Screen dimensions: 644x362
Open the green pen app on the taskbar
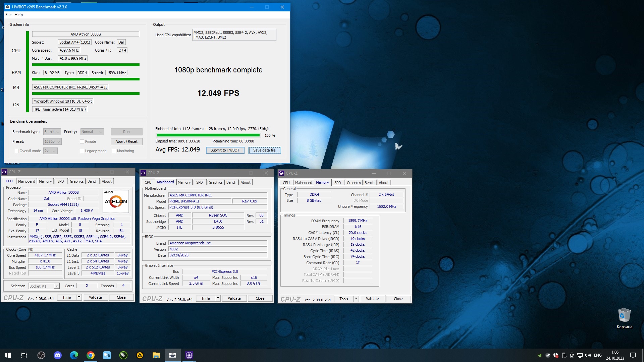123,355
